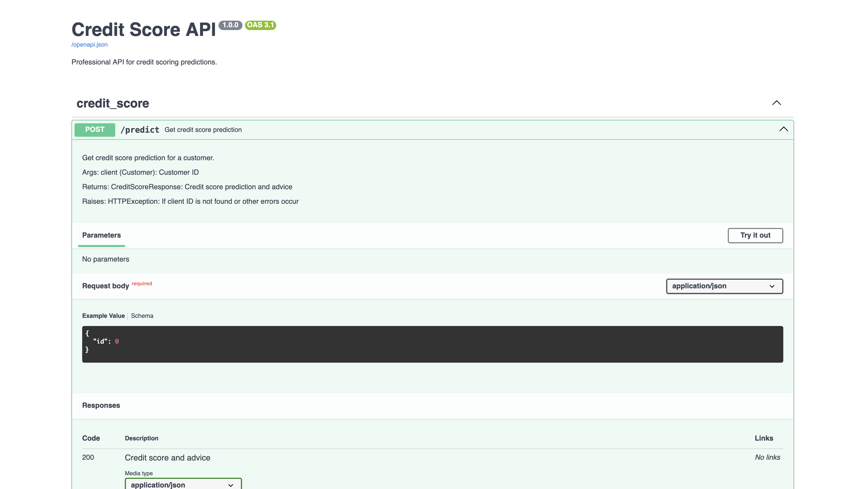868x489 pixels.
Task: Click the No links text in Links column
Action: [767, 457]
